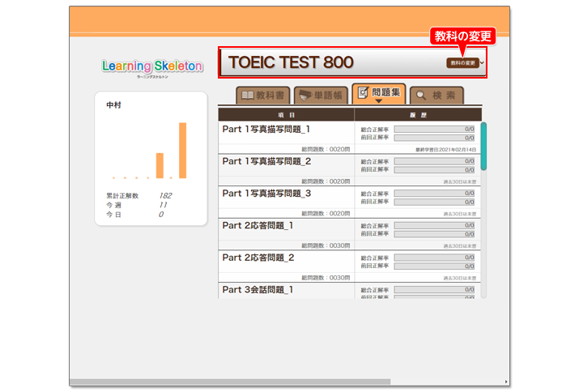This screenshot has height=392, width=579.
Task: Click the 教科の変更 button
Action: (462, 63)
